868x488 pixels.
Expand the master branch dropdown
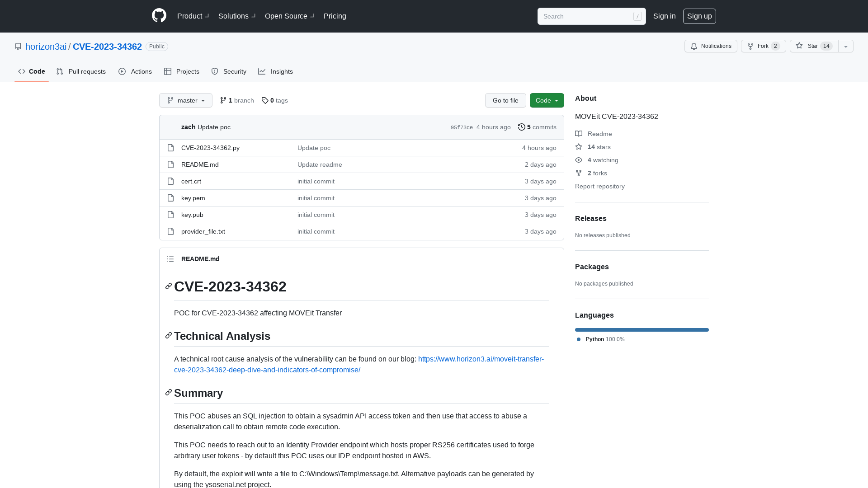(x=185, y=100)
